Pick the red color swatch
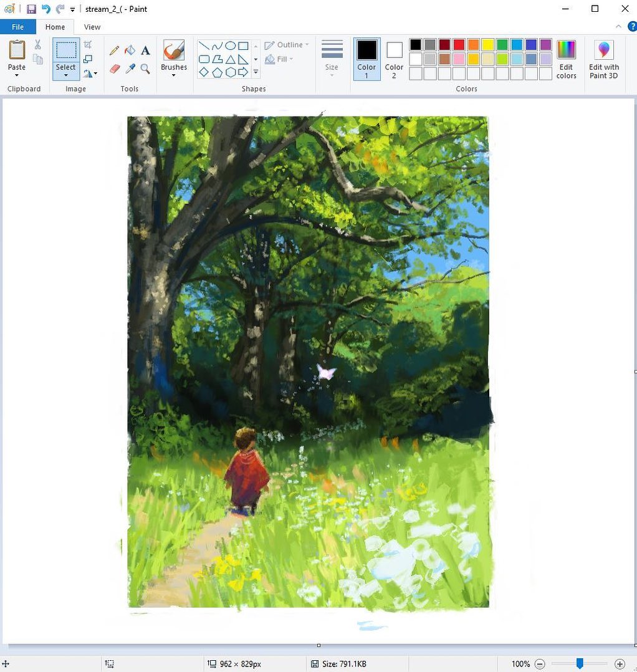Image resolution: width=637 pixels, height=672 pixels. pos(459,45)
